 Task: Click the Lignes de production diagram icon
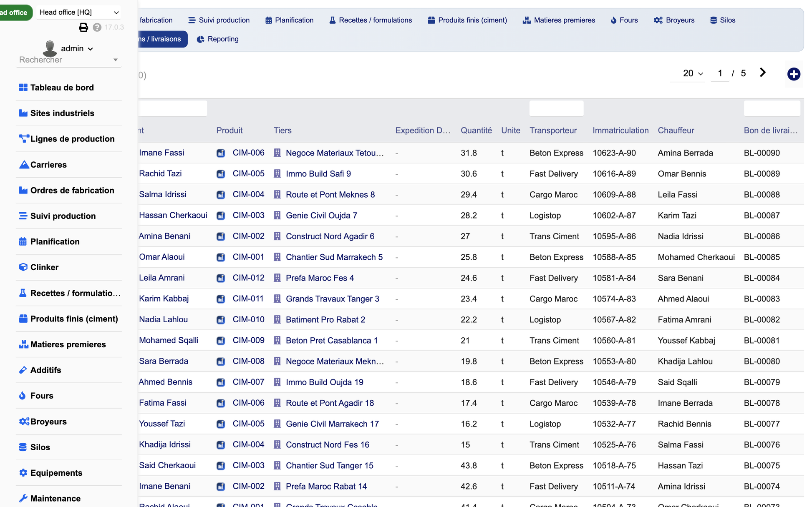tap(23, 139)
